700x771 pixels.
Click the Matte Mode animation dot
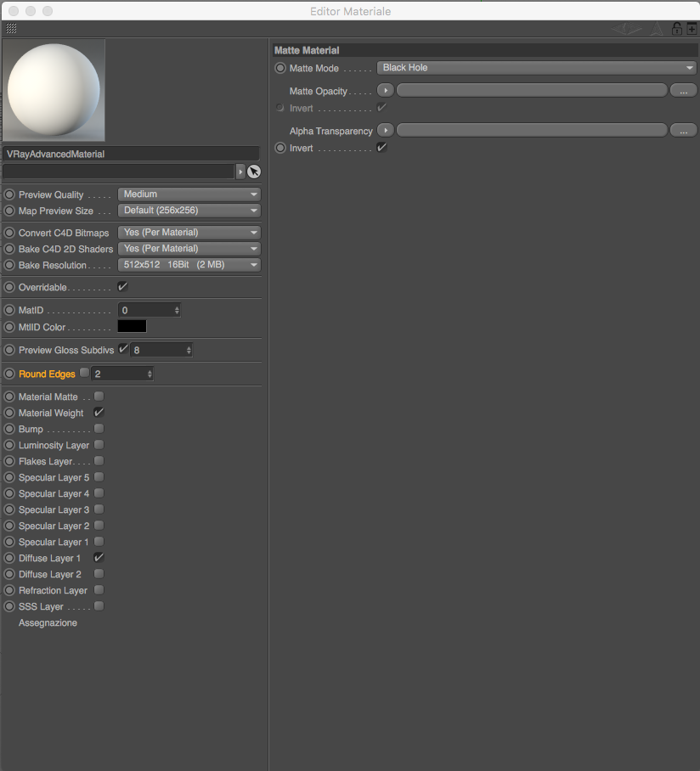point(280,68)
